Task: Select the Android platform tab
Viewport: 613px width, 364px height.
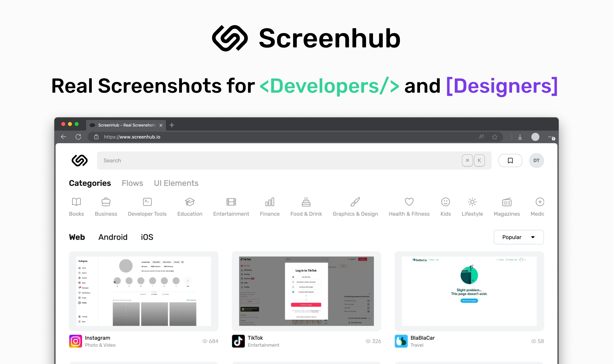Action: tap(113, 237)
